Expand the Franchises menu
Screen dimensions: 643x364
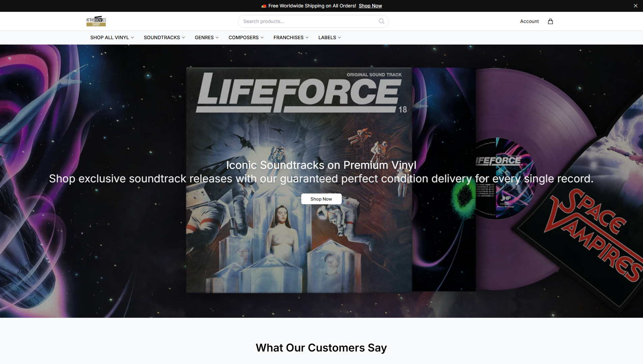291,37
